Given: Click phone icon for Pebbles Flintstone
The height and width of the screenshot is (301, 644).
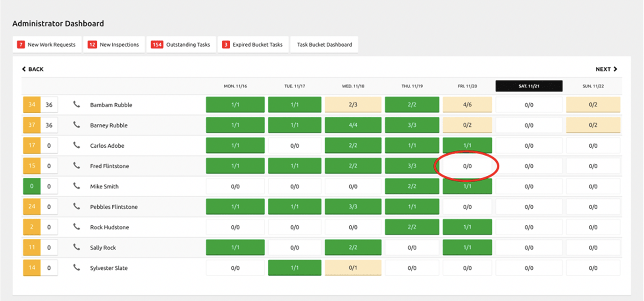Looking at the screenshot, I should pos(77,207).
